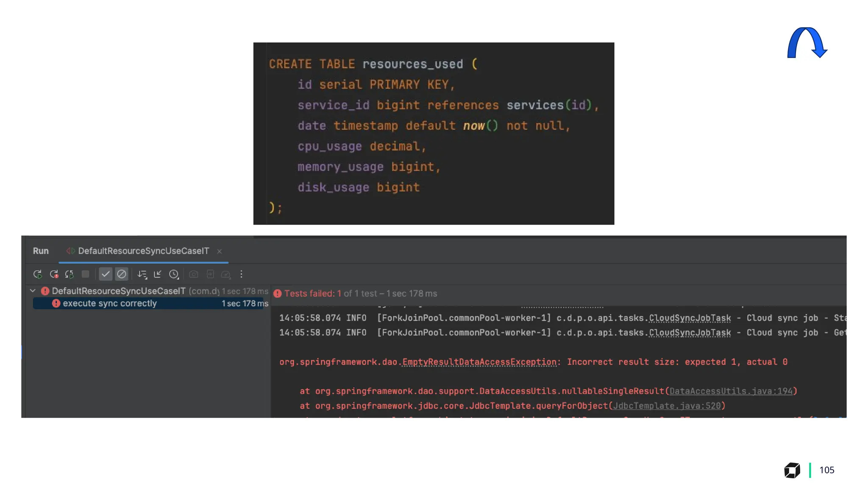Select the DefaultResourceSyncUseCaseIT run tab
868x488 pixels.
pos(143,251)
